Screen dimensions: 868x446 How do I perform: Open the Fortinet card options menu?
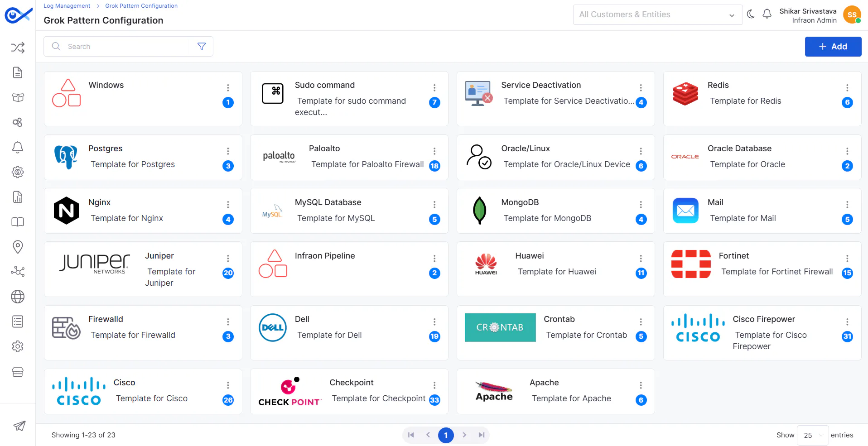coord(847,258)
